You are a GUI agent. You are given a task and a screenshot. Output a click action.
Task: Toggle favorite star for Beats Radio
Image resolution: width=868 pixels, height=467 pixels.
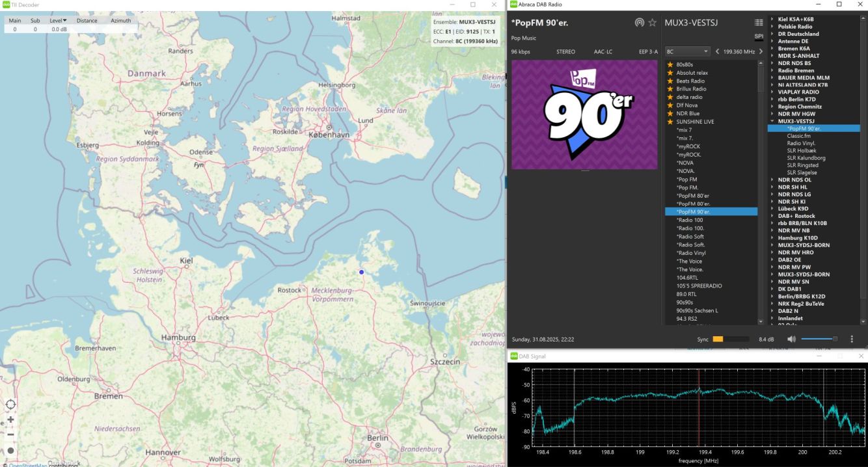pyautogui.click(x=670, y=81)
